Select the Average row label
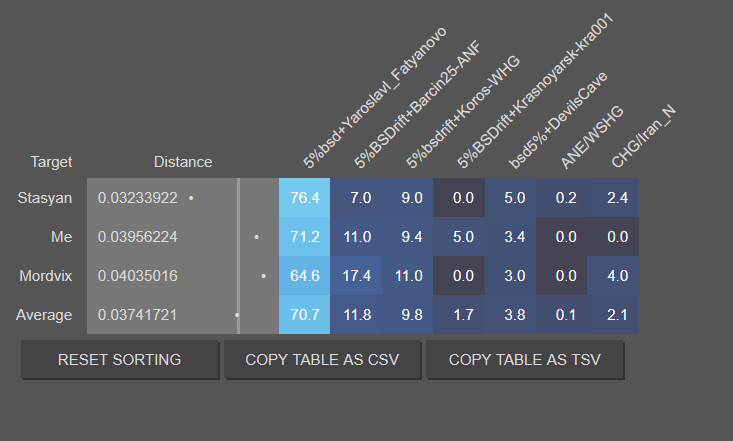 point(44,315)
